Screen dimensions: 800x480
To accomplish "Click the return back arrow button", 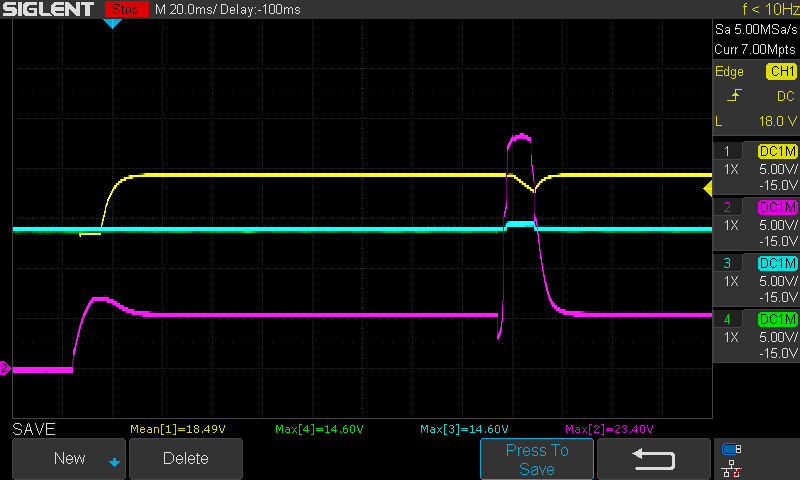I will (x=654, y=459).
